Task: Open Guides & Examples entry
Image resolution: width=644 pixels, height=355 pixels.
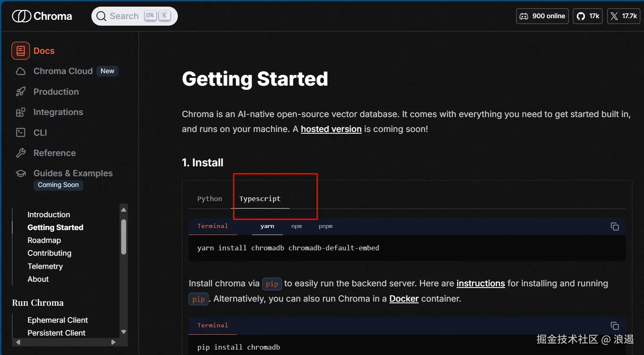Action: (73, 173)
